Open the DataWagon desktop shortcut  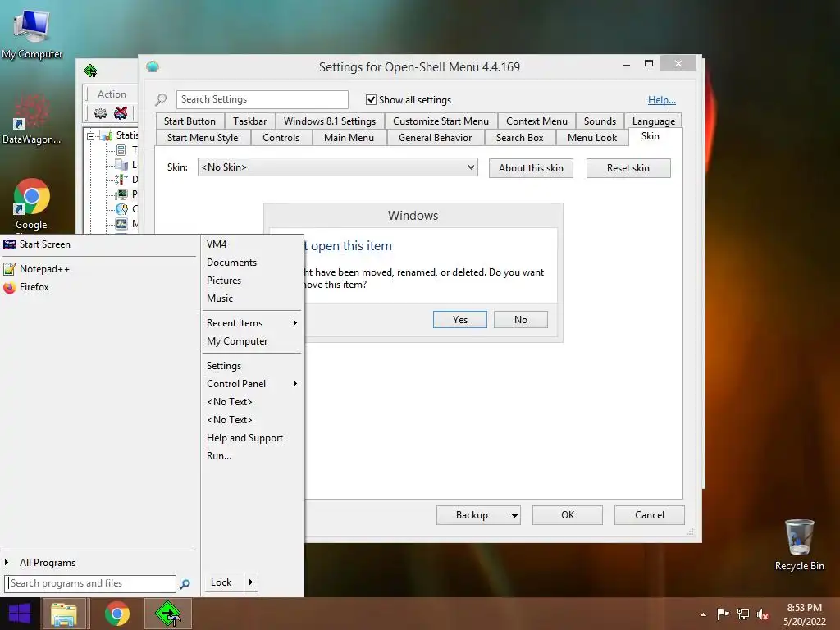point(32,119)
